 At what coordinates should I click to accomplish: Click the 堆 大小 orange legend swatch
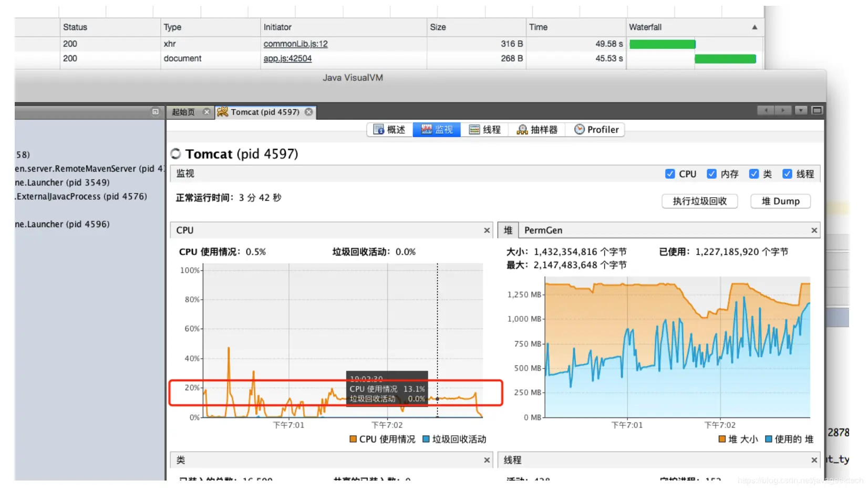[722, 439]
